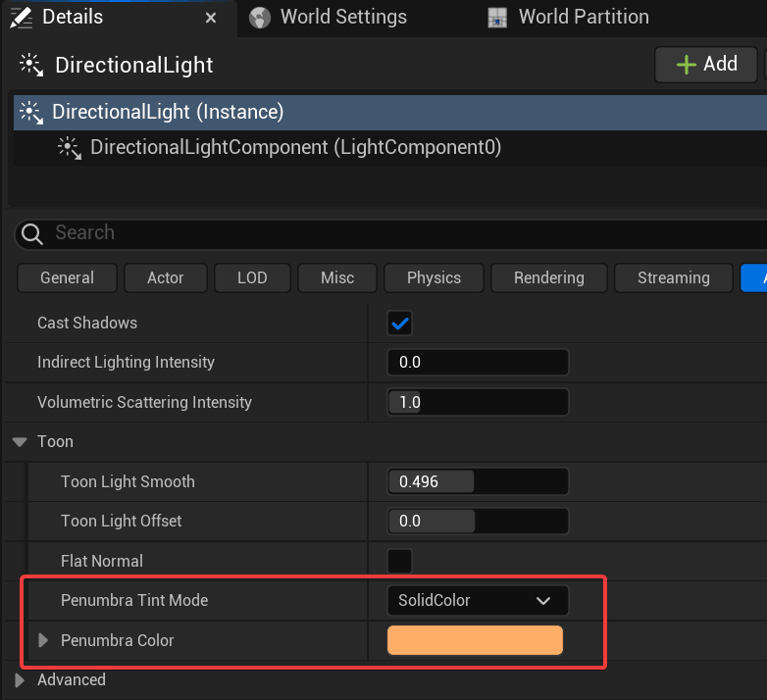Switch to the World Settings tab
767x700 pixels.
[343, 17]
